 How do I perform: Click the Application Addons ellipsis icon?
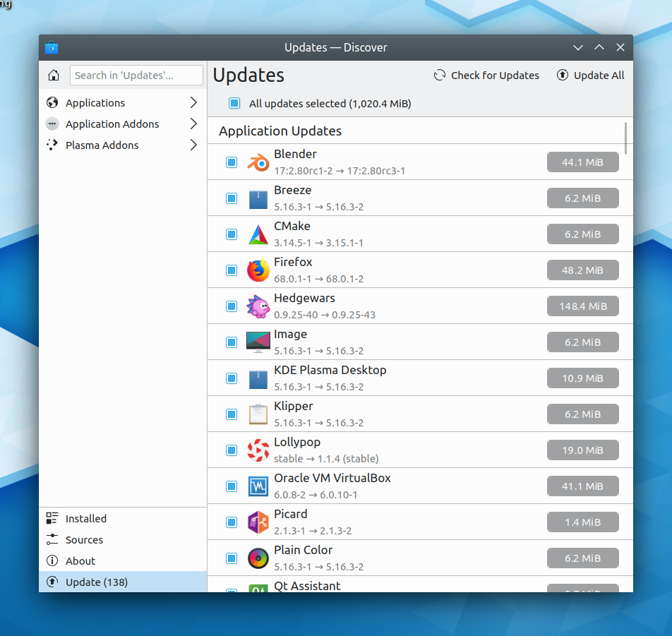[x=52, y=124]
